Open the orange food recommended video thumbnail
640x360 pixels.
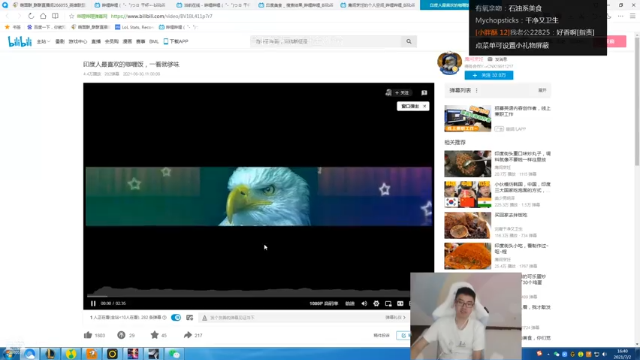click(x=468, y=256)
